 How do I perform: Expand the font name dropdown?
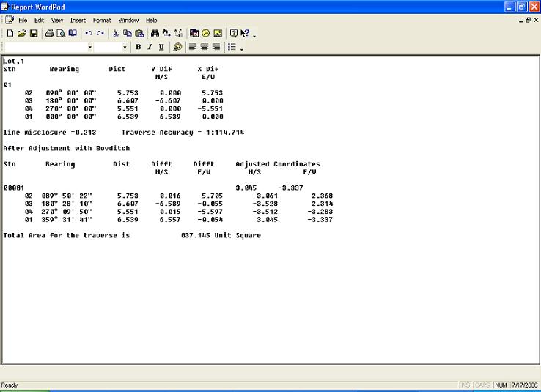90,47
